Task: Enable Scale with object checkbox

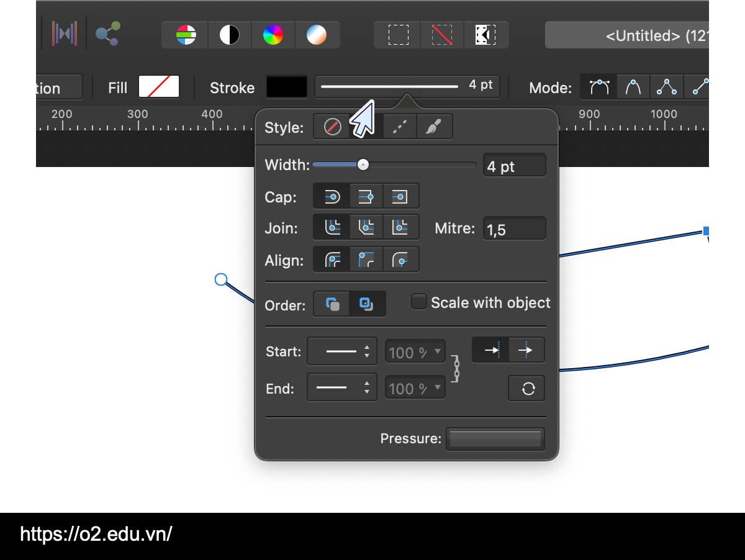Action: [419, 302]
